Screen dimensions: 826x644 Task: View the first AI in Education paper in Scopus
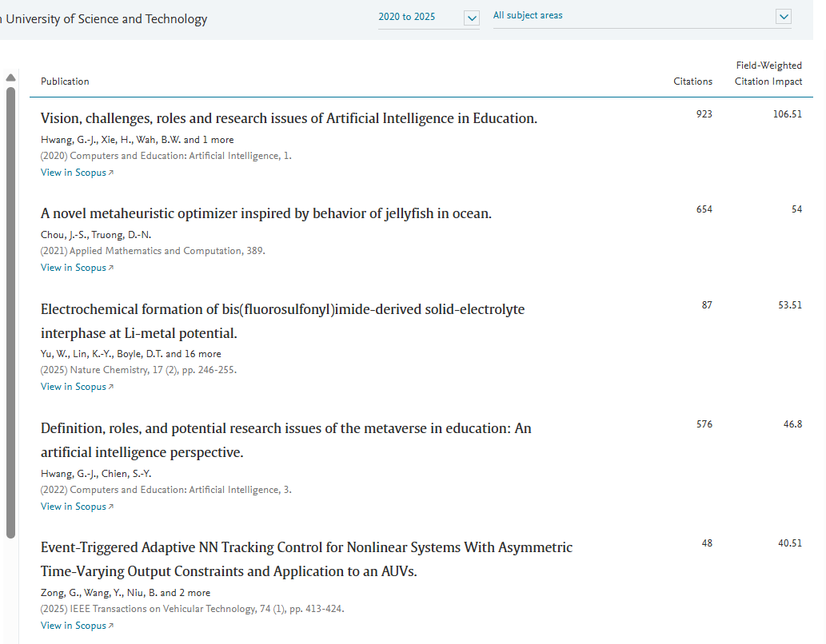click(77, 173)
